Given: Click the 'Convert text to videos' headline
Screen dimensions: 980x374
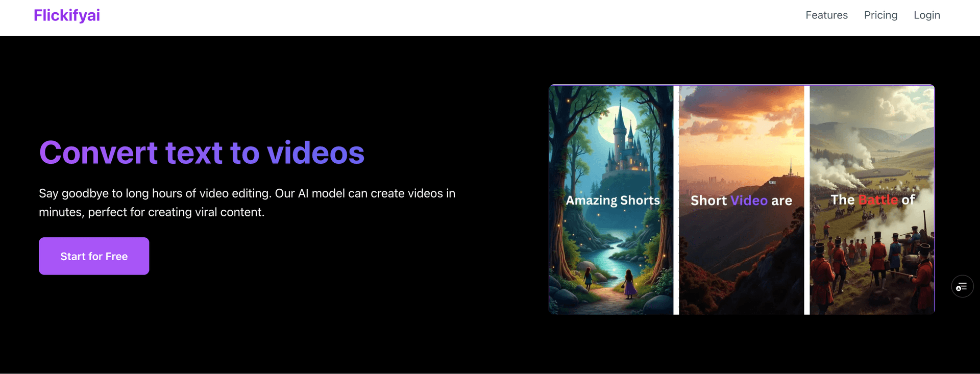Looking at the screenshot, I should [x=202, y=153].
